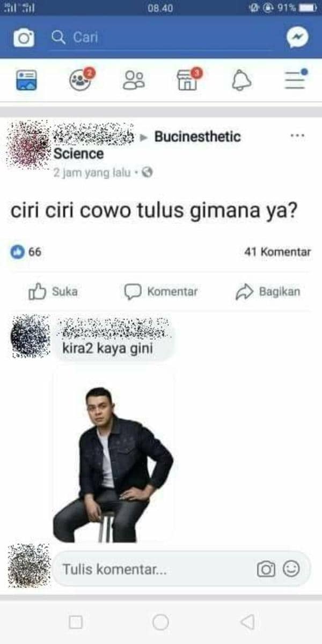The height and width of the screenshot is (644, 322).
Task: Open the Marketplace tab
Action: [x=189, y=79]
